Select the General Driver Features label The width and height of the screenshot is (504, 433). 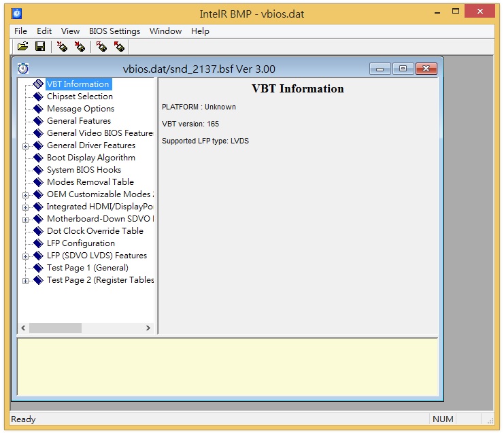91,145
